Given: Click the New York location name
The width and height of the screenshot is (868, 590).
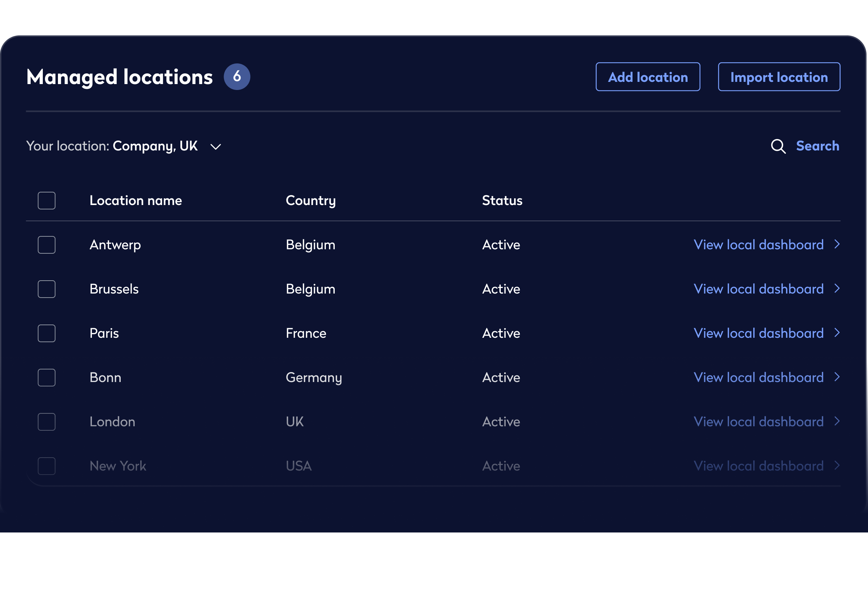Looking at the screenshot, I should click(118, 466).
